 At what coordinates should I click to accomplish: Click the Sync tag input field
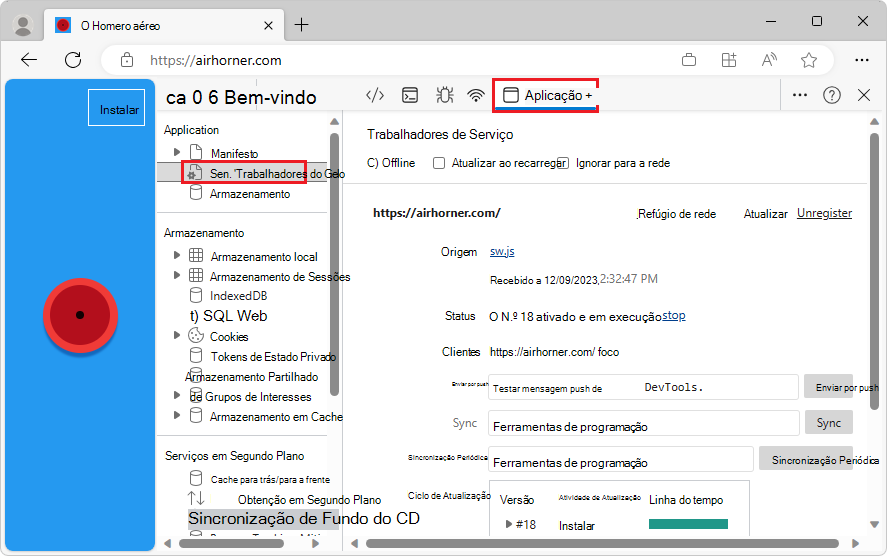643,424
